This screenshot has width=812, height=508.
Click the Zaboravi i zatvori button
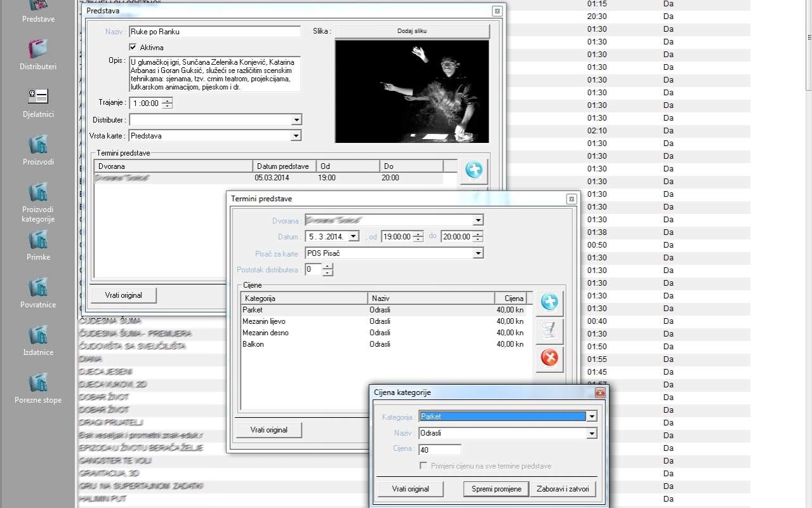click(563, 489)
